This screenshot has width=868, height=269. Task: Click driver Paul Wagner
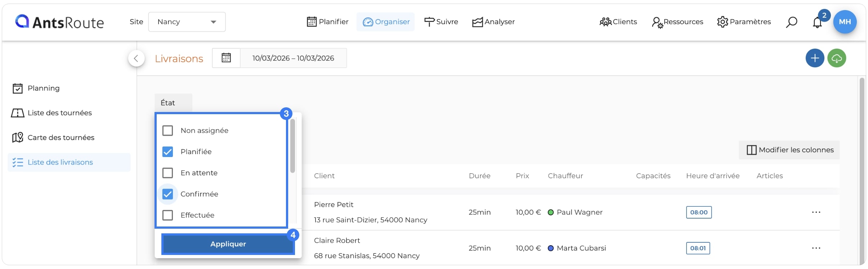[x=580, y=212]
